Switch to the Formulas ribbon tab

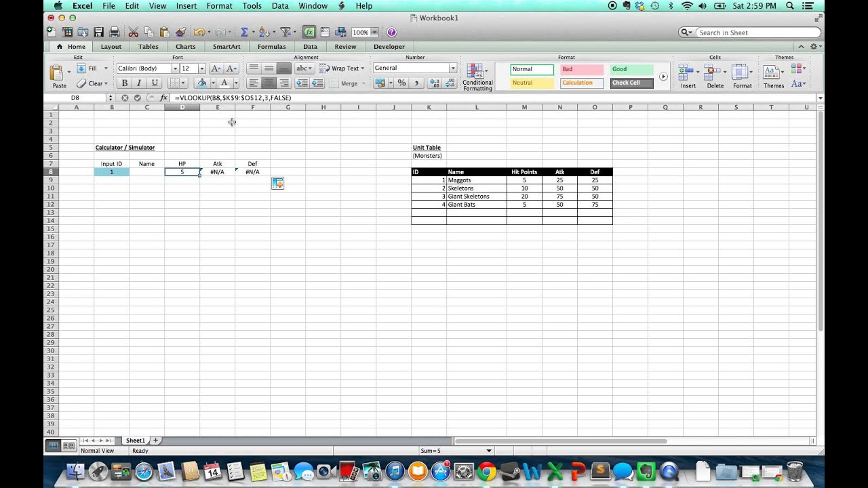[x=272, y=47]
